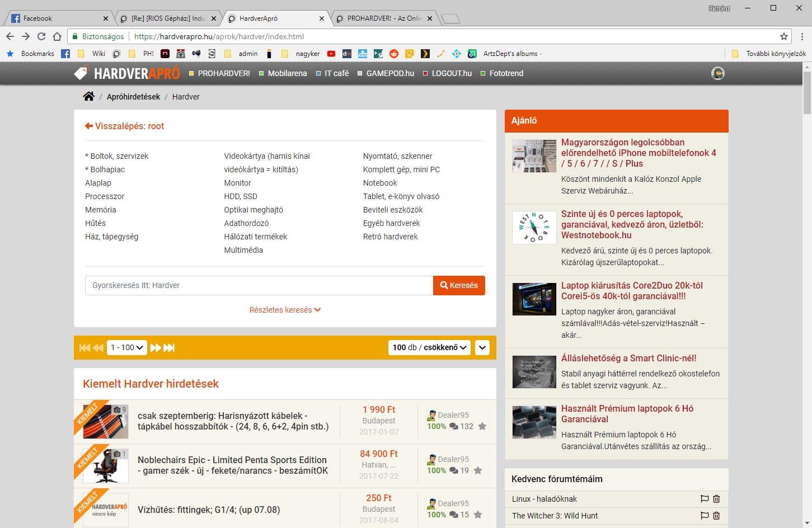Image resolution: width=812 pixels, height=528 pixels.
Task: Open the Noblechairs gaming chair thumbnail
Action: pos(105,465)
